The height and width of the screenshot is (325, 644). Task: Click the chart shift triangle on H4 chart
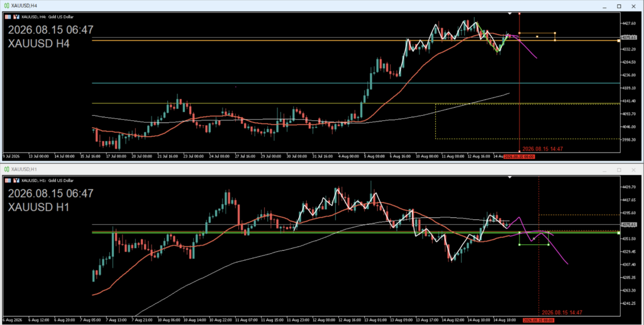coord(509,14)
